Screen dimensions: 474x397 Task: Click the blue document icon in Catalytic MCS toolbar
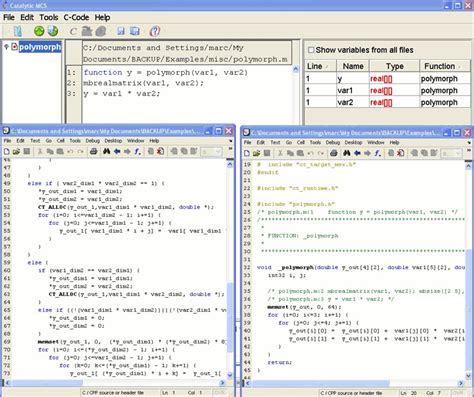pos(17,31)
